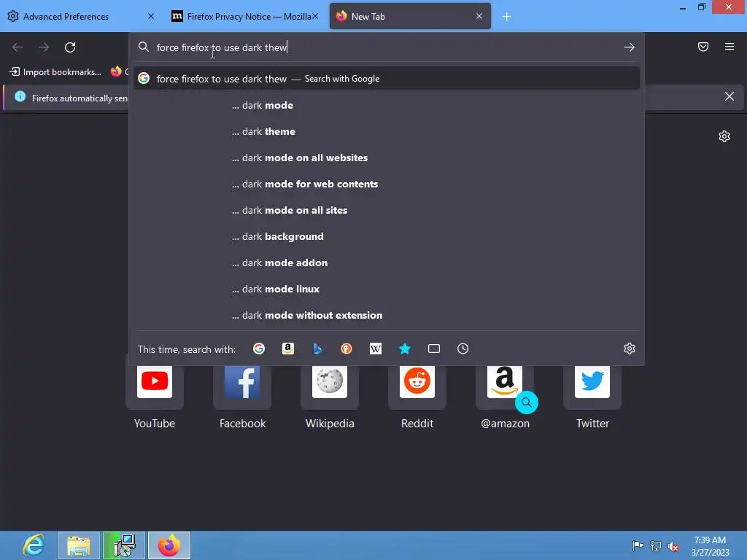Open New Tab personalize gear icon
Image resolution: width=747 pixels, height=560 pixels.
click(724, 136)
